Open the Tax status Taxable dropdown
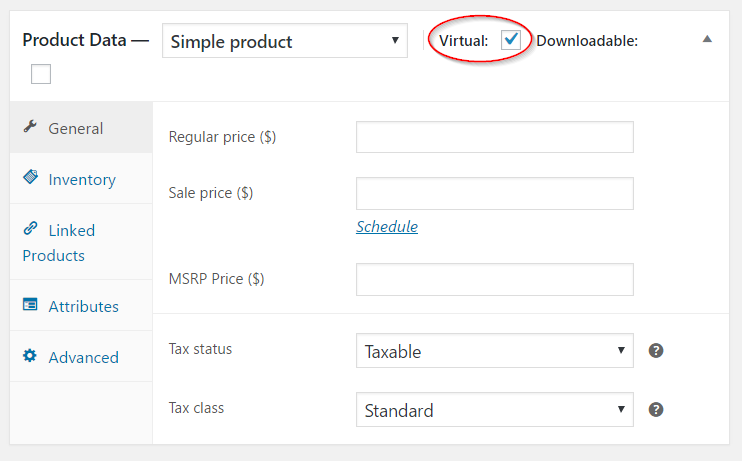Image resolution: width=742 pixels, height=461 pixels. pos(495,351)
